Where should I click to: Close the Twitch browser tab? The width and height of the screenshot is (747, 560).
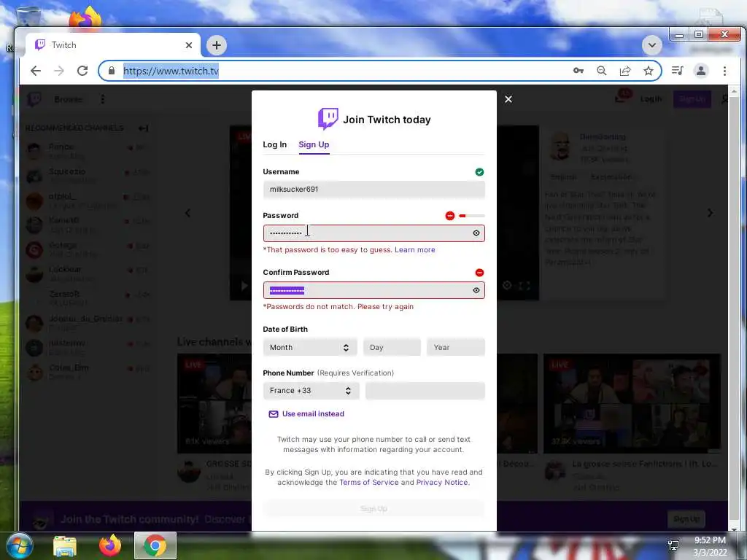click(x=189, y=45)
